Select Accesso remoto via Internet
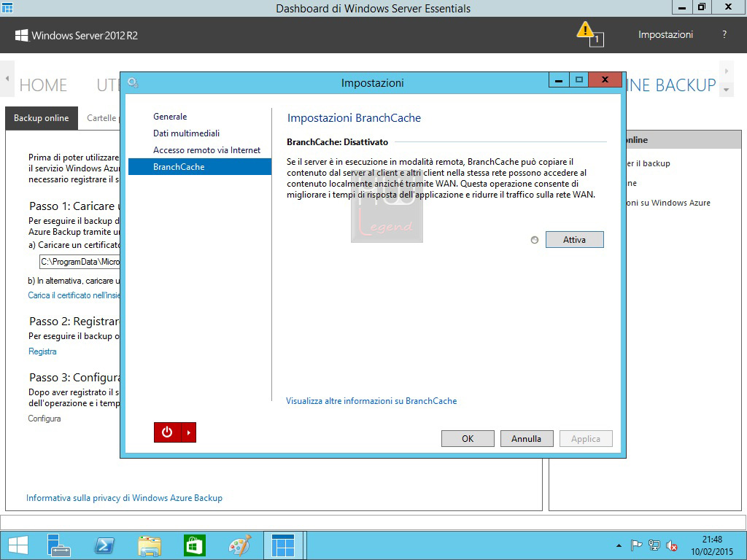Image resolution: width=747 pixels, height=560 pixels. coord(206,150)
